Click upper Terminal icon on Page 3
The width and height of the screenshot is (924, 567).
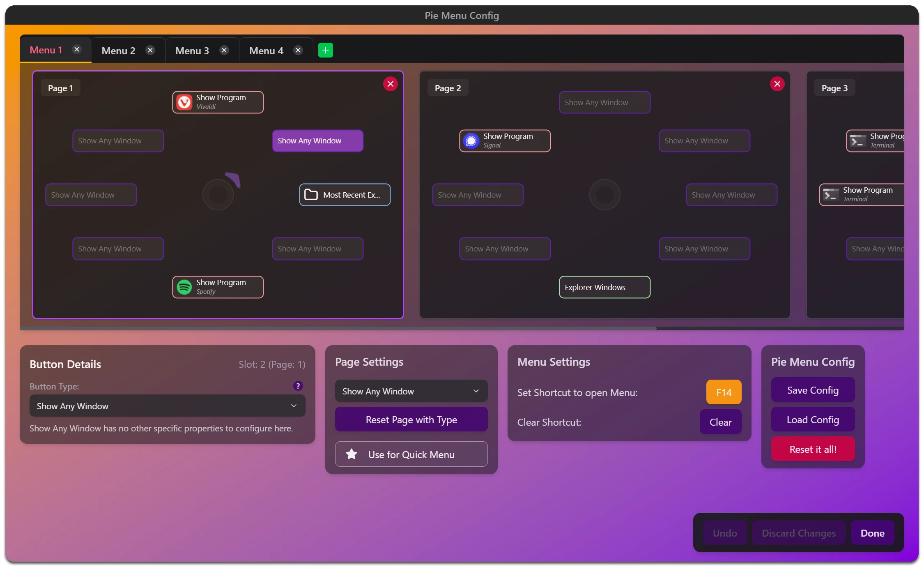click(858, 141)
